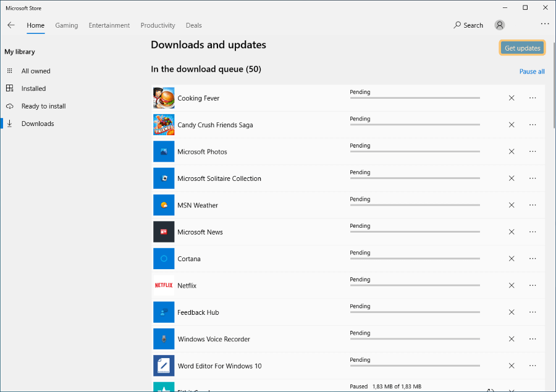The image size is (556, 392).
Task: Click the Feedback Hub app name
Action: click(x=198, y=312)
